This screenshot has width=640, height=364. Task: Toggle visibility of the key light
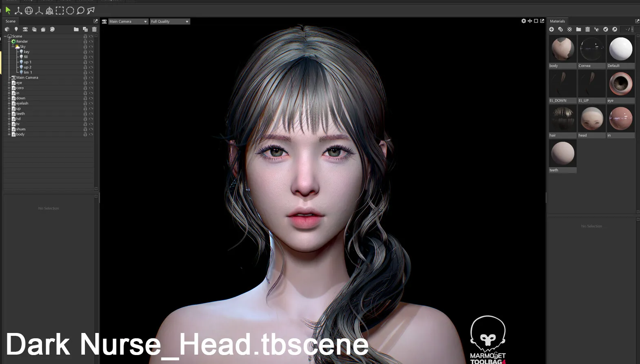coord(91,52)
